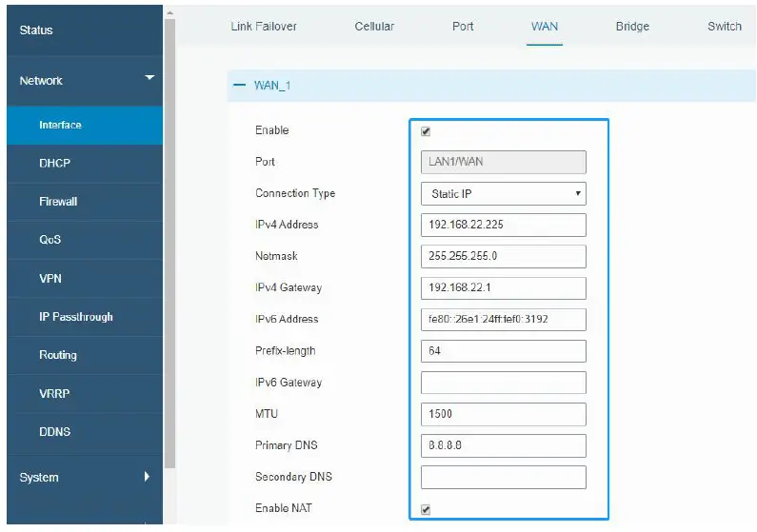The image size is (757, 532).
Task: Switch to the Bridge tab
Action: (632, 27)
